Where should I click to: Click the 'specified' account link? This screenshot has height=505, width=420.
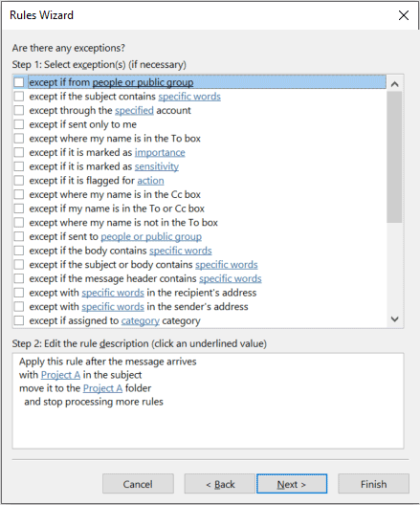134,111
